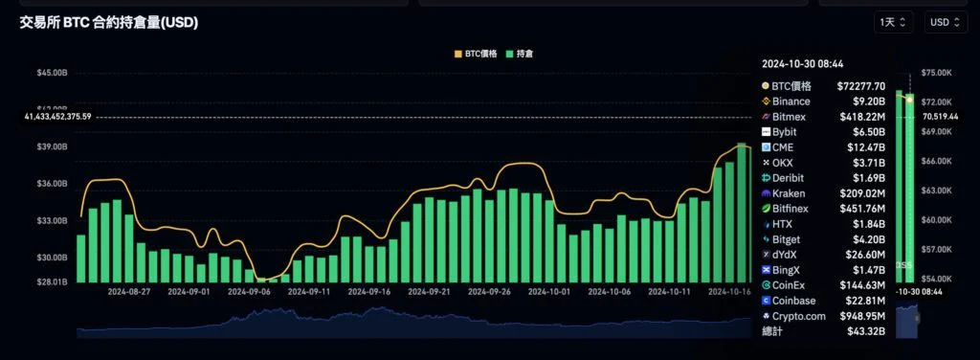Click the 2024-09-21 date axis label

[429, 291]
